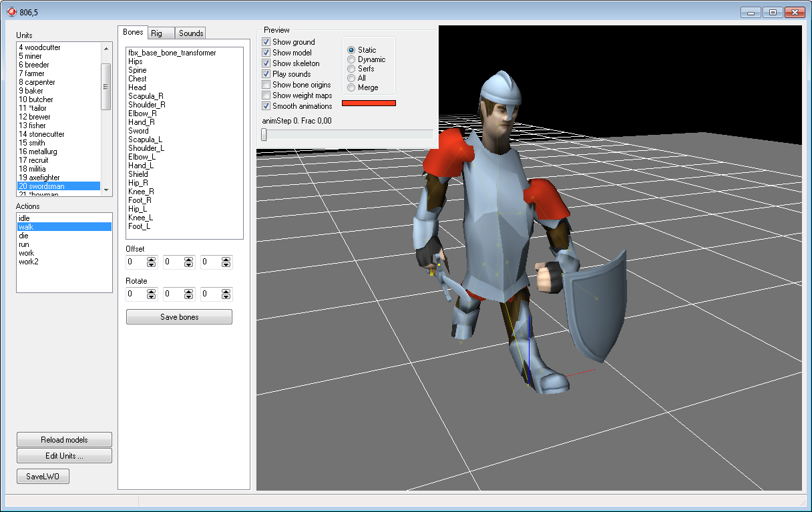Enable Show bone origins checkbox
This screenshot has width=812, height=512.
pyautogui.click(x=266, y=85)
